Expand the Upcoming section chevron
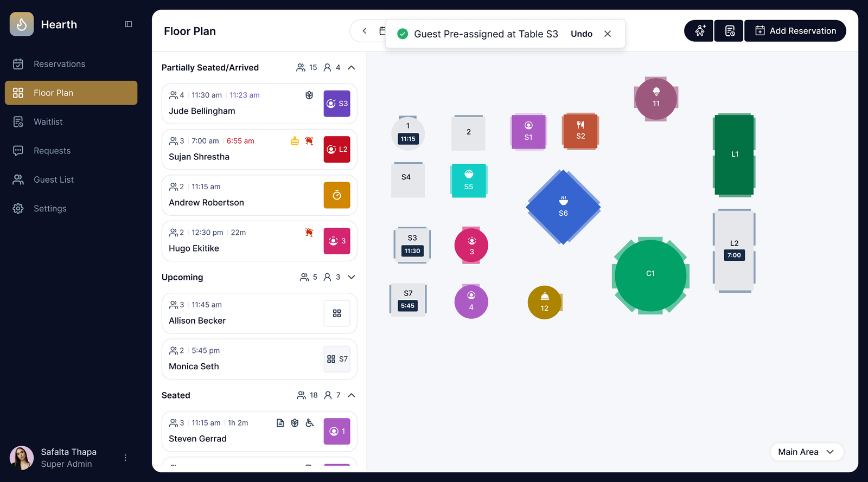This screenshot has width=868, height=482. click(x=352, y=277)
